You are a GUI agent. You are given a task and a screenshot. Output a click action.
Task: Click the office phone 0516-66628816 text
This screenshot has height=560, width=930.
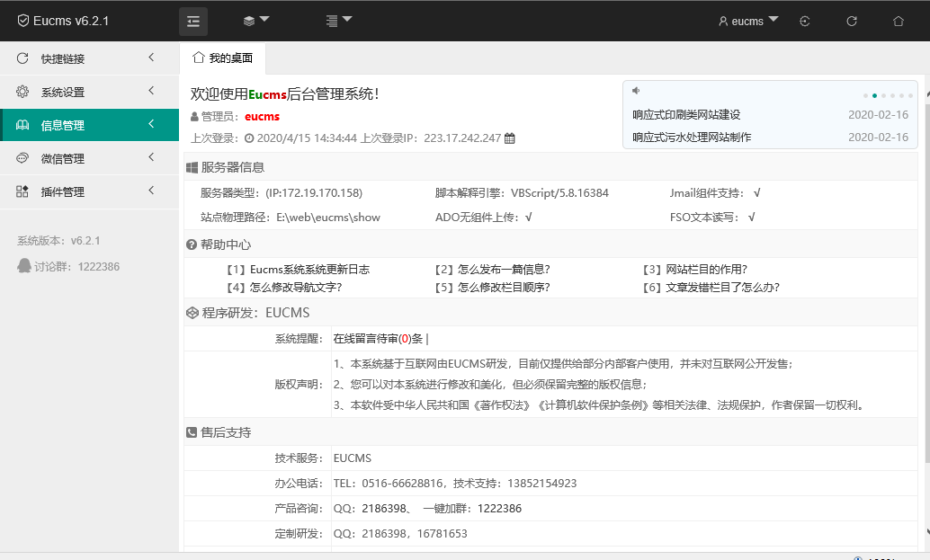402,484
